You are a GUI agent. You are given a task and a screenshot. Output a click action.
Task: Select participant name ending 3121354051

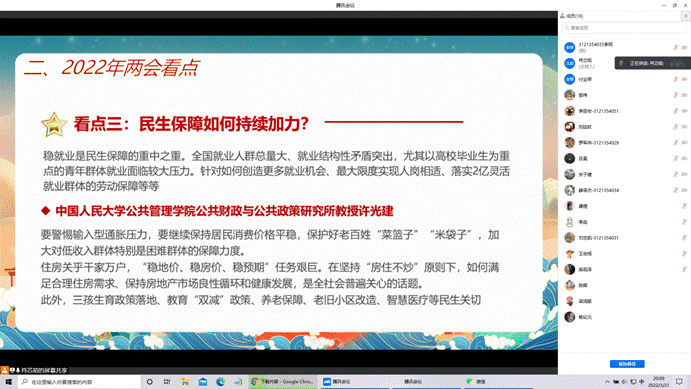[598, 111]
